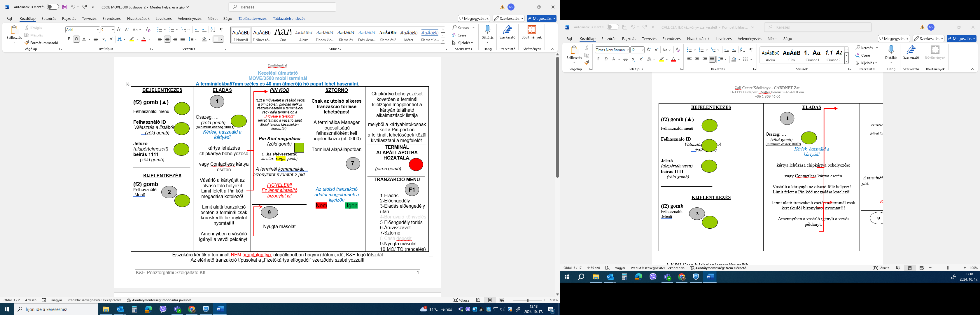
Task: Click the sort A-Z icon in left Word window
Action: (213, 30)
